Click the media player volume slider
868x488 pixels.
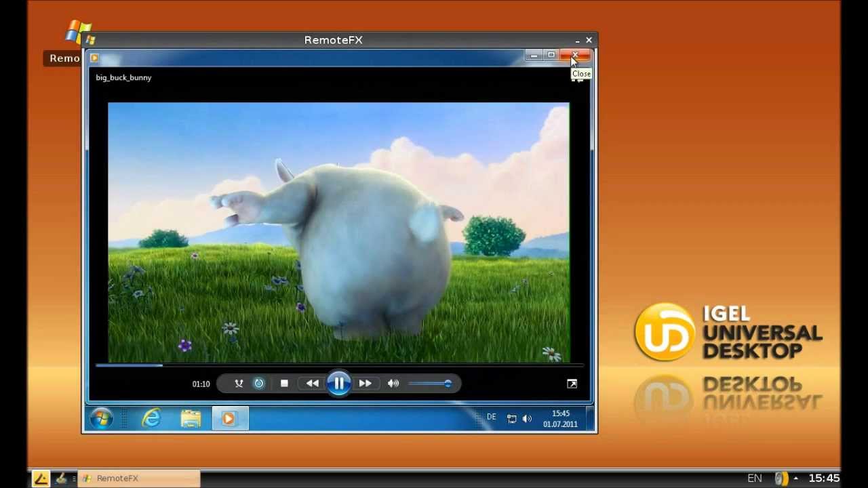tap(430, 384)
